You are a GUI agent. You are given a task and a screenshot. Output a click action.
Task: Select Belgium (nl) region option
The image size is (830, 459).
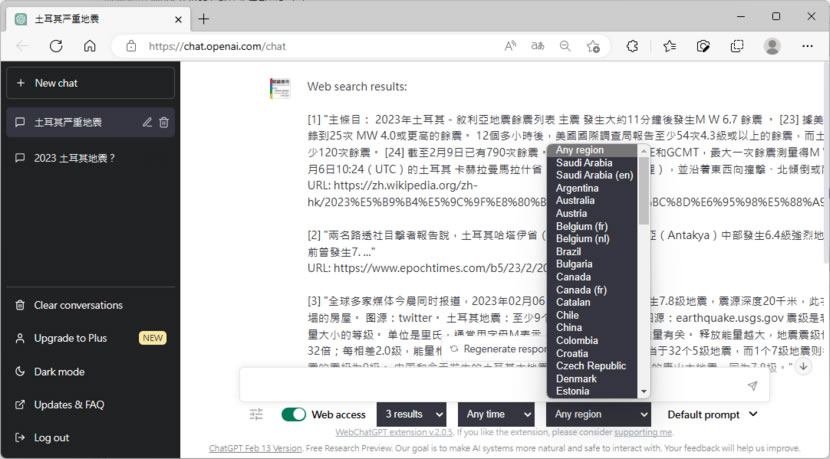(x=594, y=239)
